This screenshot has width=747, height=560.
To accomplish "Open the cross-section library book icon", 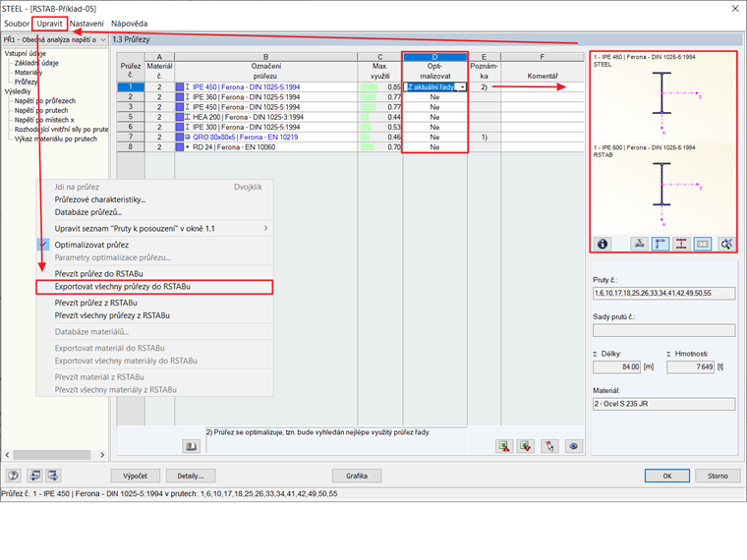I will pyautogui.click(x=191, y=446).
